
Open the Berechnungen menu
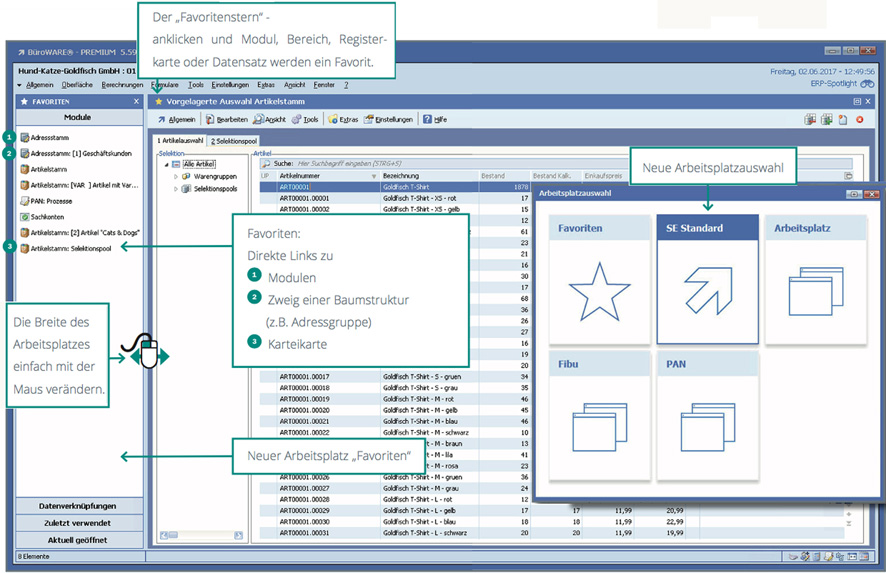pyautogui.click(x=124, y=85)
